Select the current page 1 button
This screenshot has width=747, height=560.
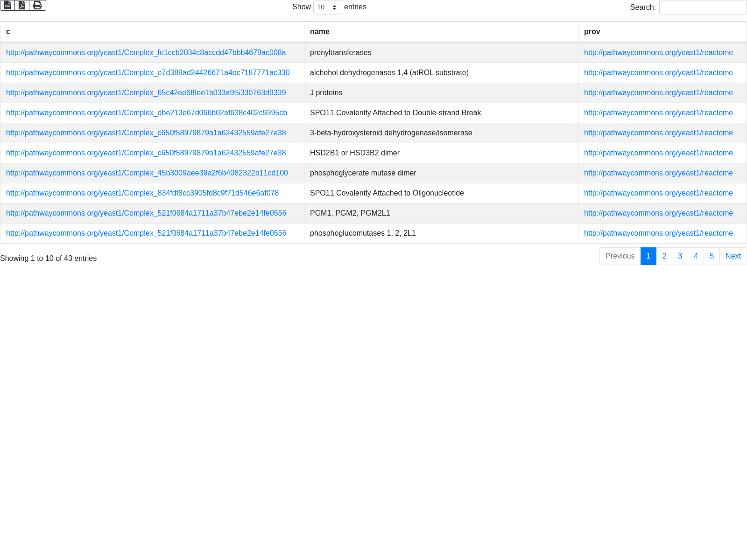(648, 256)
